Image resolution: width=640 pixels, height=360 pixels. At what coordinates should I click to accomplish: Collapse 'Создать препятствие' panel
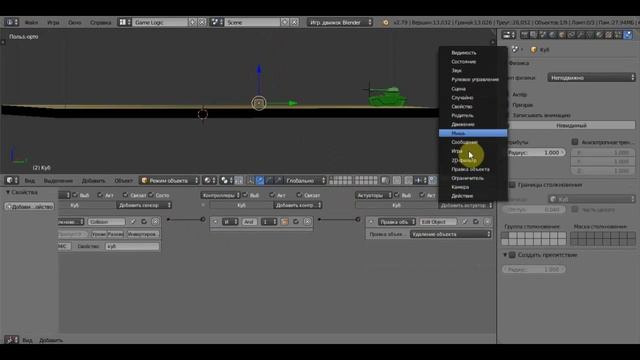(505, 255)
